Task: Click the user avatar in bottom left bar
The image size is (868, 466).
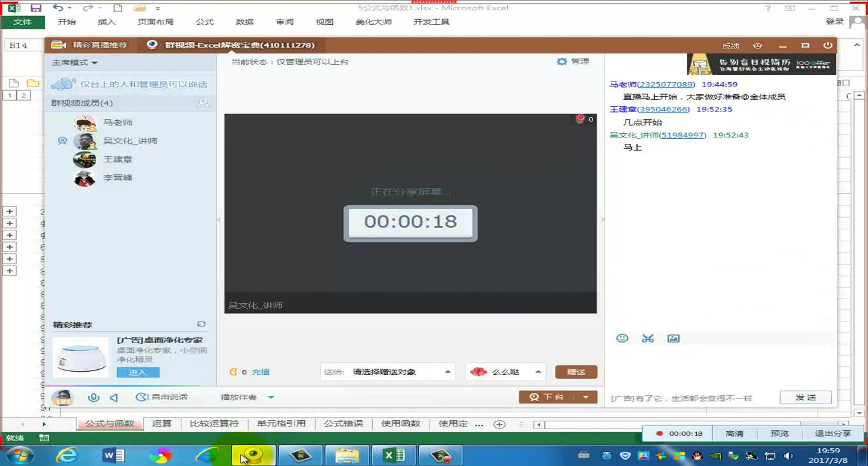Action: click(x=62, y=397)
